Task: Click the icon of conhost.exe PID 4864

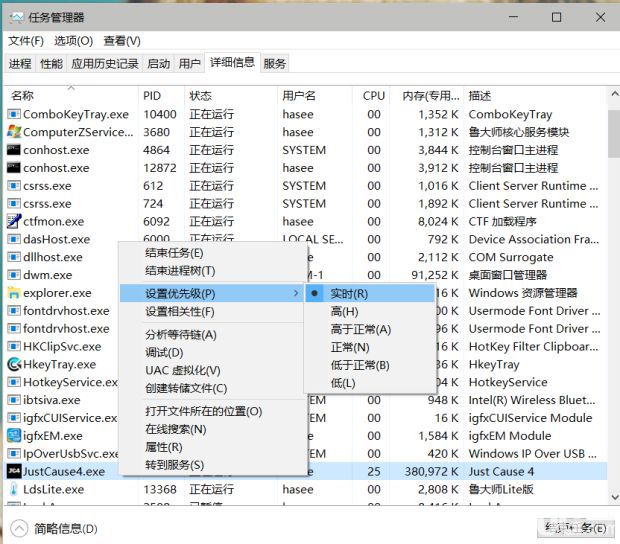Action: (x=13, y=150)
